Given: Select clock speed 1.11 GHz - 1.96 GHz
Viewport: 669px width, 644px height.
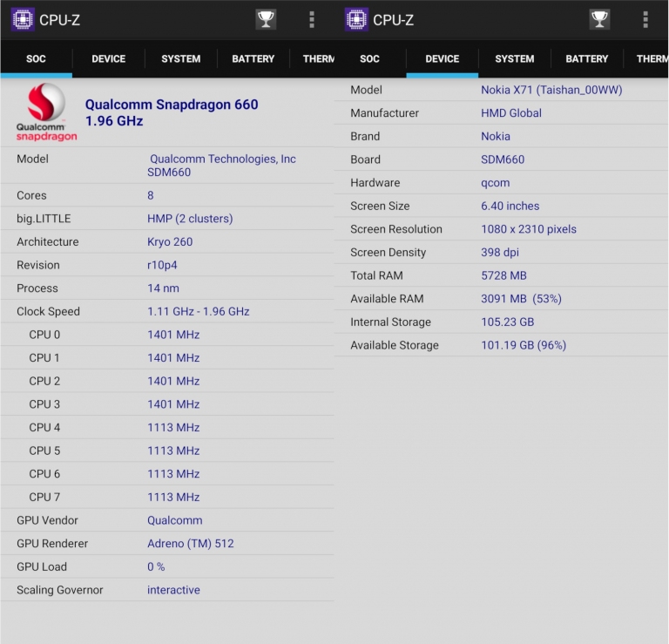Looking at the screenshot, I should click(x=199, y=312).
